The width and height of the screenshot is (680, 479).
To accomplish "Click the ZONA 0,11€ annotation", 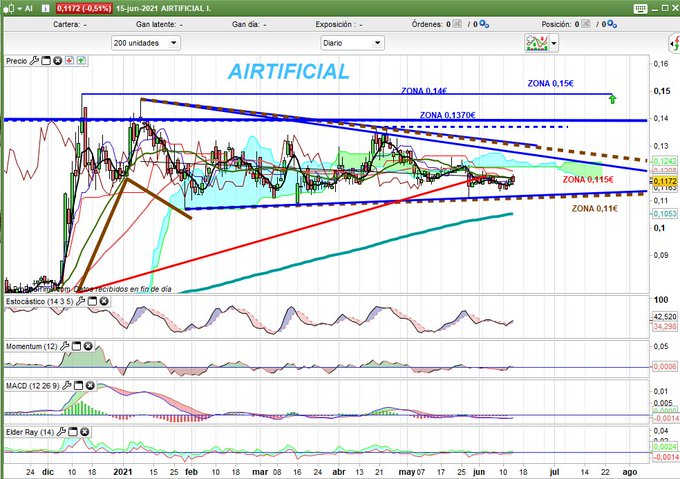I will [595, 209].
